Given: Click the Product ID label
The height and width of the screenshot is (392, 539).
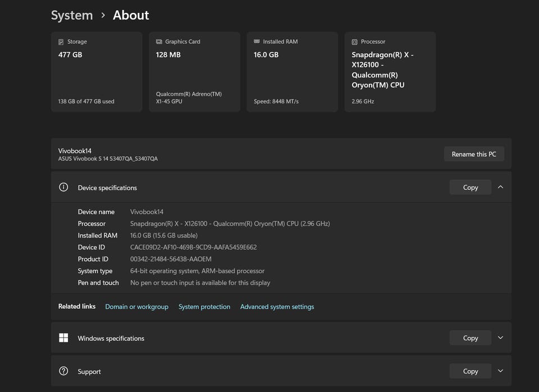Looking at the screenshot, I should click(93, 259).
